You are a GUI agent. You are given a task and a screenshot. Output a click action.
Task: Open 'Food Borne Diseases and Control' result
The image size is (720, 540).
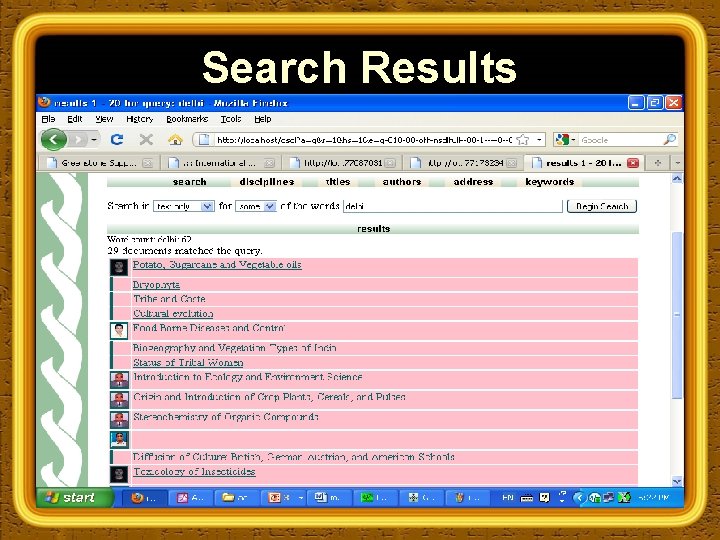click(209, 328)
